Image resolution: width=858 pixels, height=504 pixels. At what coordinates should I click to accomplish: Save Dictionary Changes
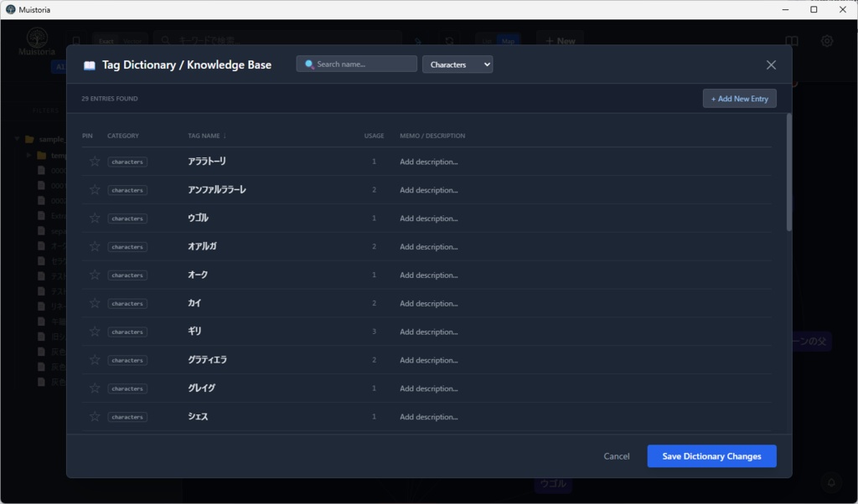point(711,456)
